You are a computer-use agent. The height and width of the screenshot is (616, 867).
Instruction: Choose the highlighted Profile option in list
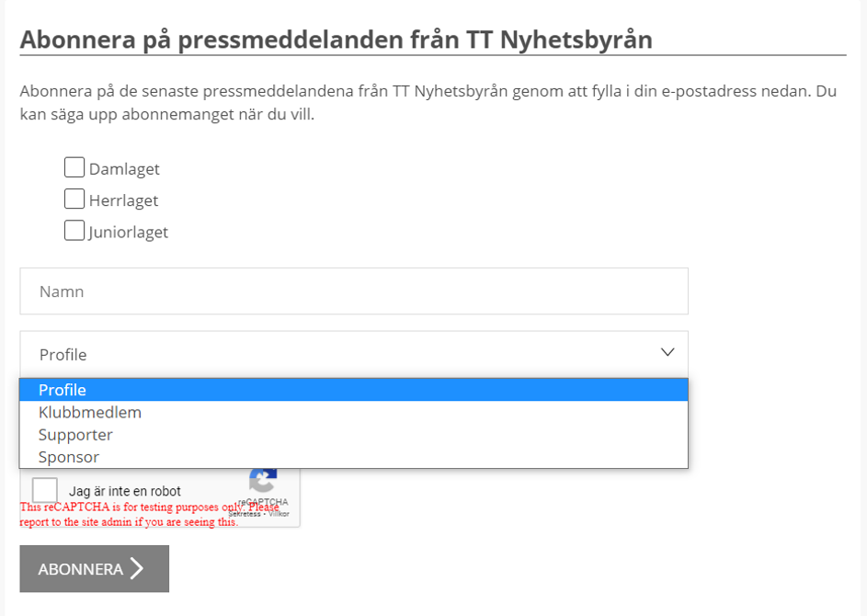coord(354,390)
